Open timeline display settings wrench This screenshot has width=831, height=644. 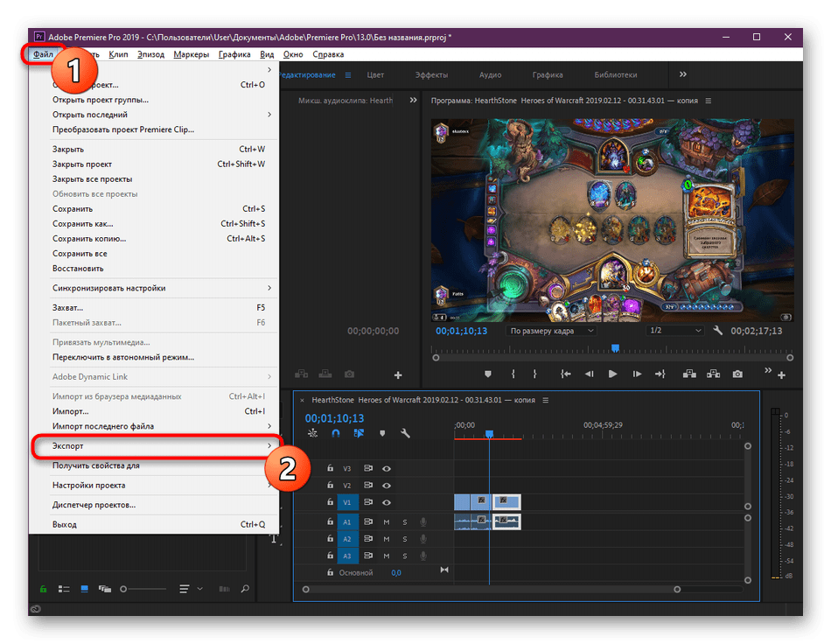pos(405,433)
